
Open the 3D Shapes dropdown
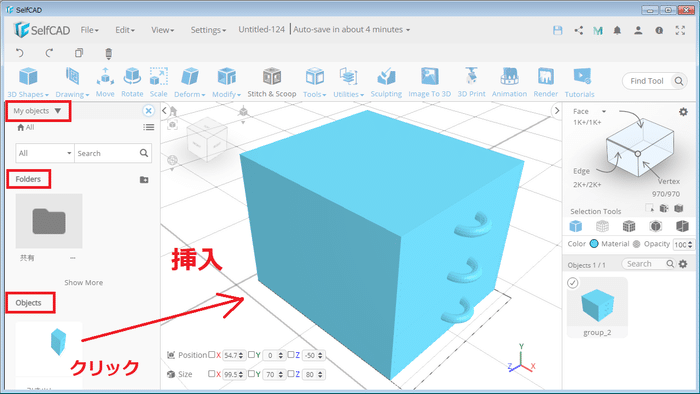[28, 82]
